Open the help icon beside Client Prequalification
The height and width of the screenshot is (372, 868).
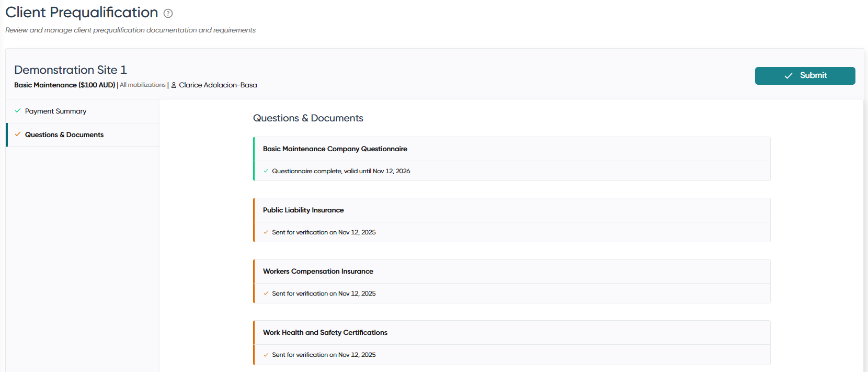168,14
